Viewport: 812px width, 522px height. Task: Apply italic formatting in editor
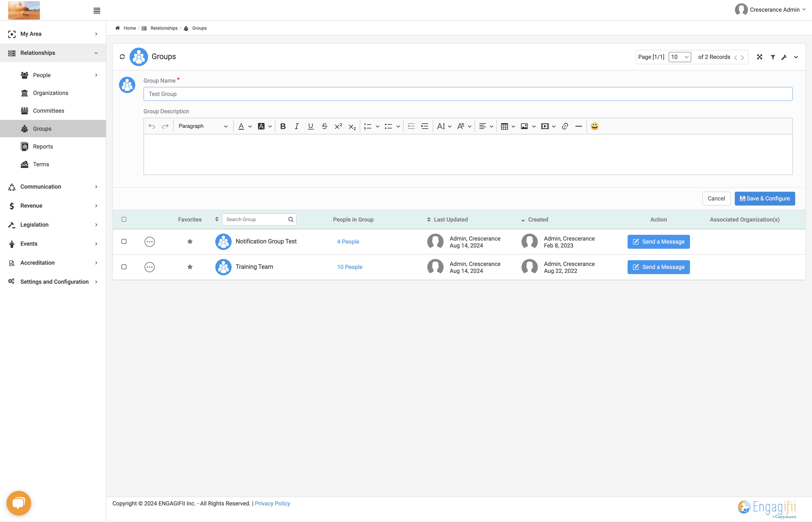pyautogui.click(x=296, y=126)
